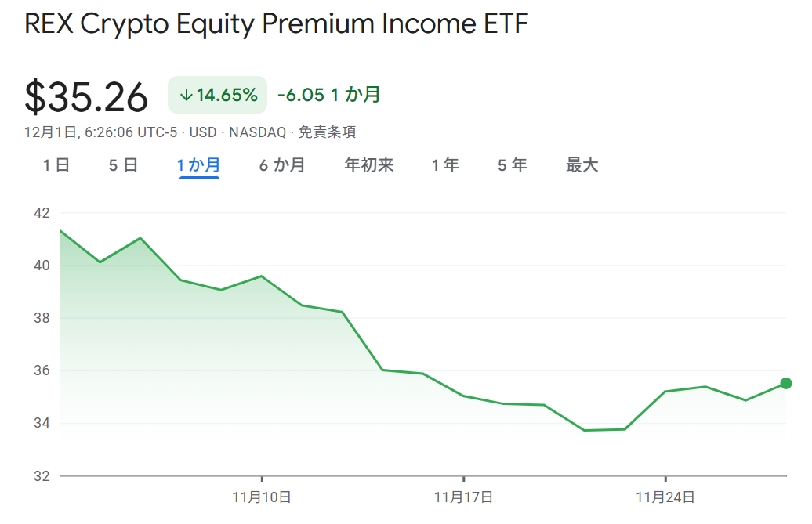Select the 最大 maximum range tab
Viewport: 812px width, 524px height.
[x=582, y=165]
